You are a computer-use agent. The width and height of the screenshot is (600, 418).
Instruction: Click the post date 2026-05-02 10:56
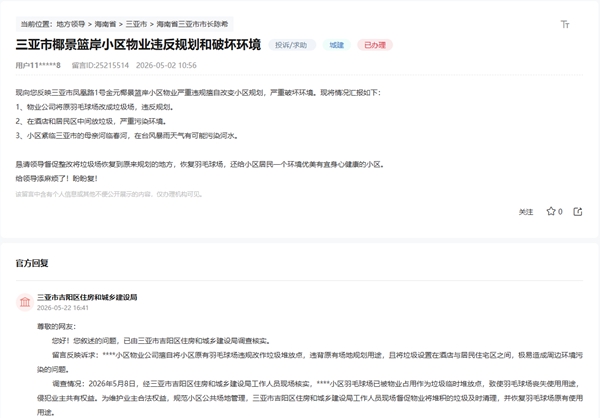coord(166,65)
